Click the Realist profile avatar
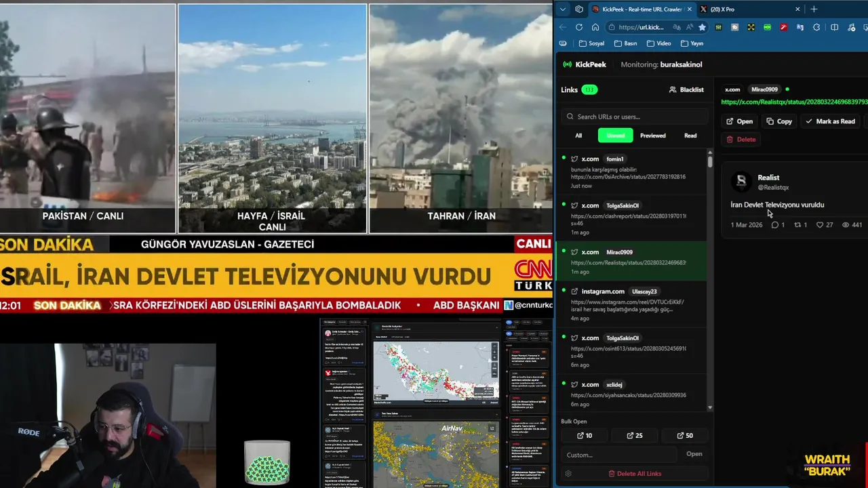 (741, 181)
